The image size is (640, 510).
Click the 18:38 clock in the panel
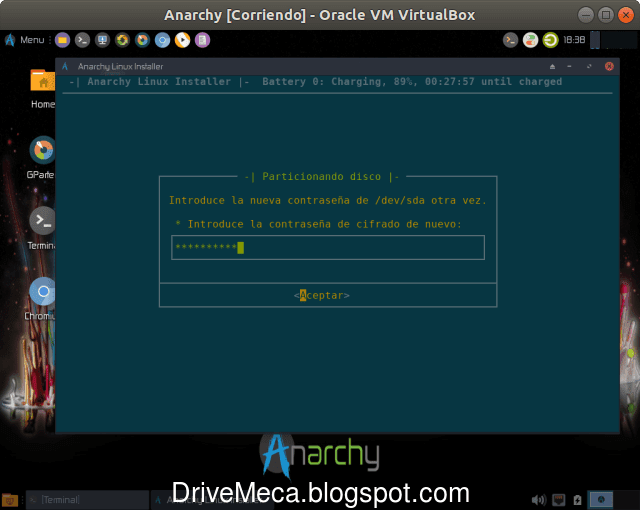[x=574, y=40]
